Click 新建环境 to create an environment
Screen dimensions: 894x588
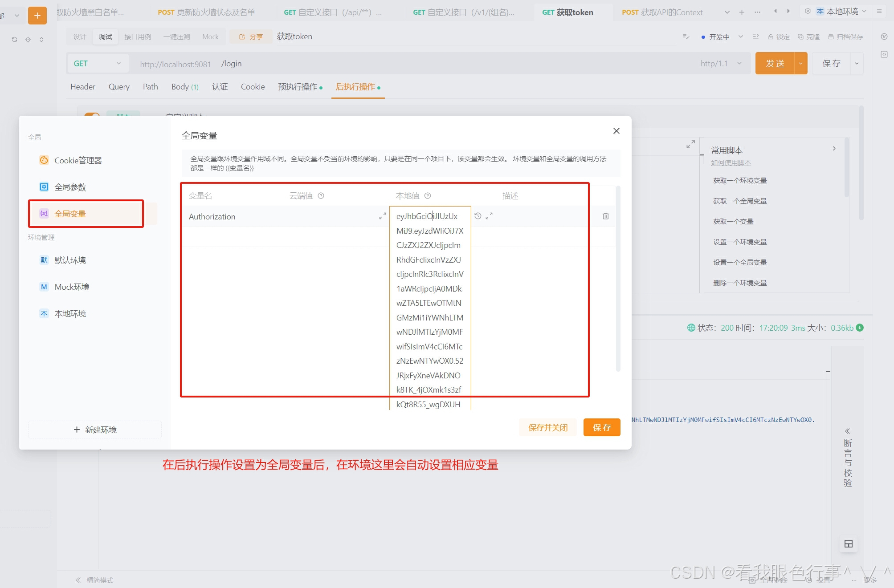point(94,429)
